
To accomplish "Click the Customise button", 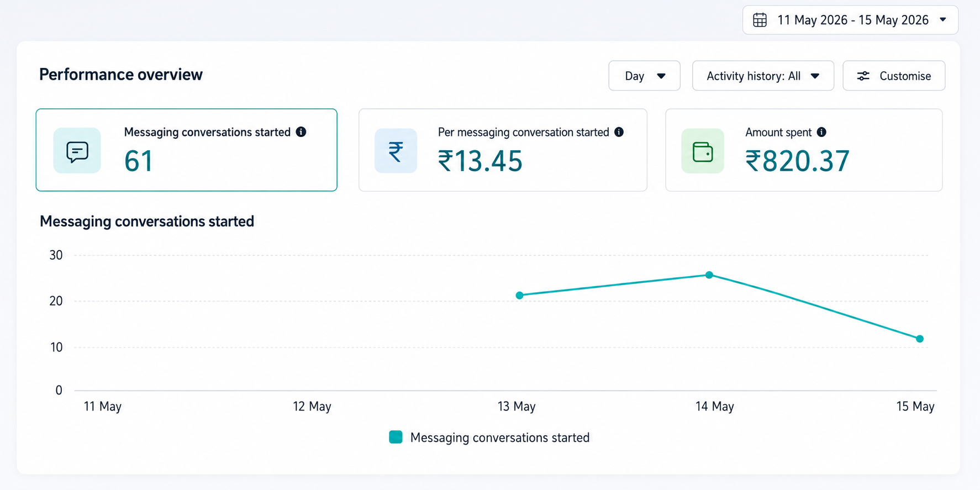I will tap(894, 76).
